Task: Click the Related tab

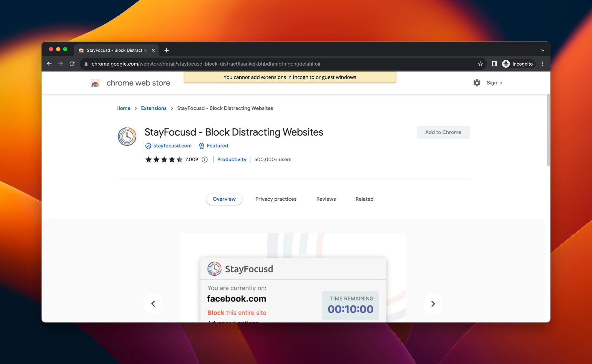Action: click(x=364, y=199)
